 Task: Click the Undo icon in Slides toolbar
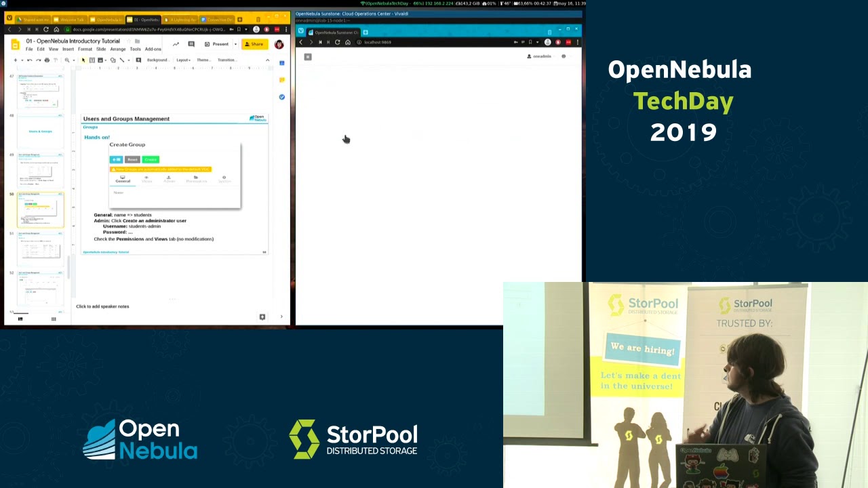[x=29, y=60]
